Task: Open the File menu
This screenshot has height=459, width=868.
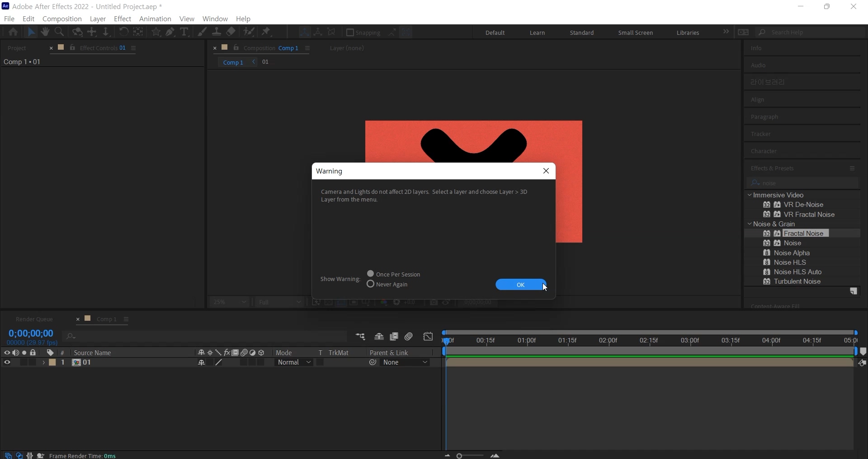Action: [9, 19]
